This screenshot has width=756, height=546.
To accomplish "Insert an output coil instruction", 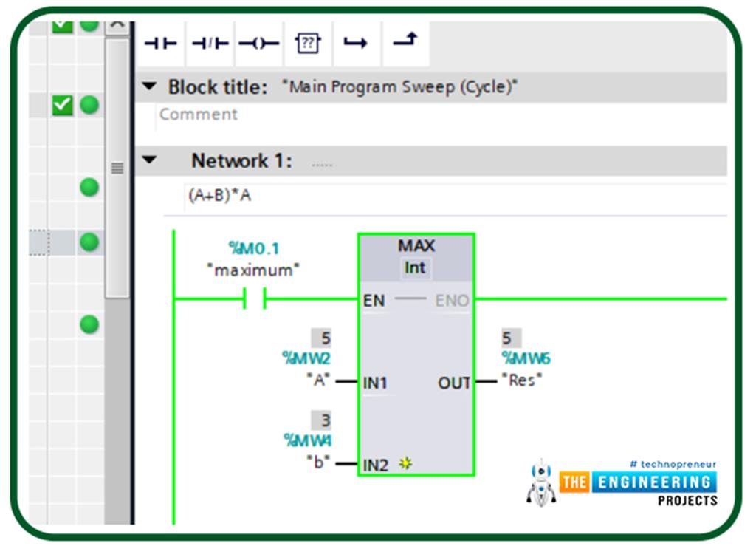I will pos(258,43).
